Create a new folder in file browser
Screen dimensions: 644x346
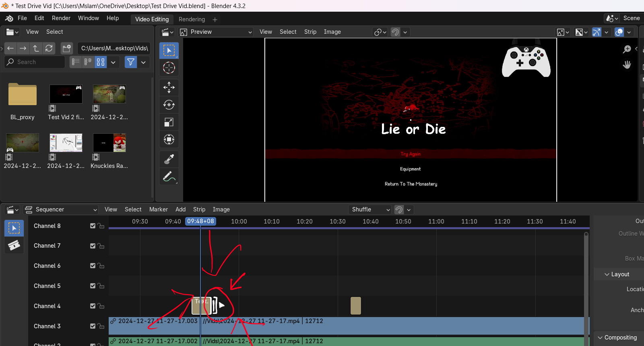(67, 48)
